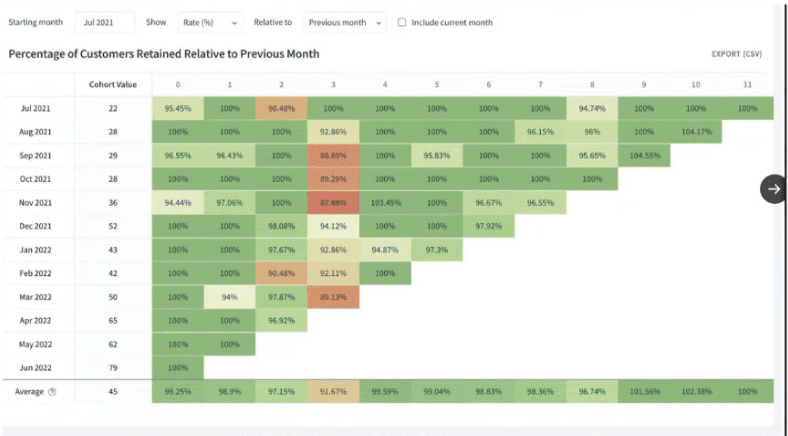Click the EXPORT (CSV) button
This screenshot has height=436, width=788.
tap(736, 54)
